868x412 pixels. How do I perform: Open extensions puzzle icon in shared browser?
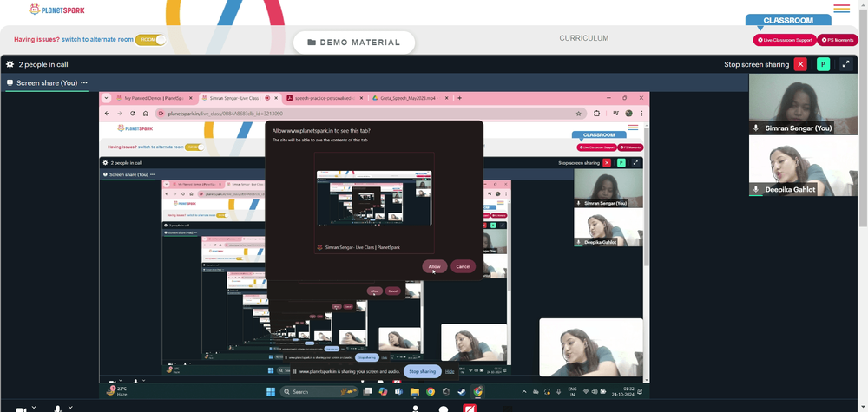pyautogui.click(x=597, y=114)
